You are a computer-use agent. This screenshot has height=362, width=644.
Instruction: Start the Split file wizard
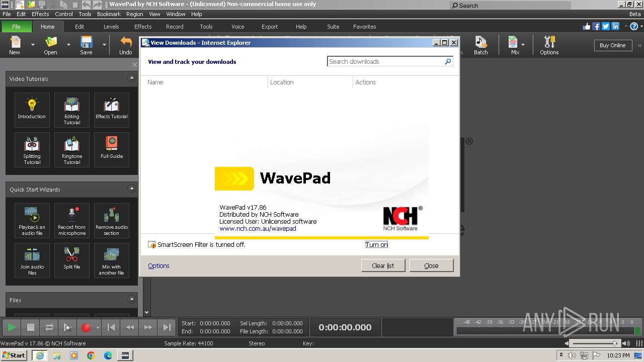pos(72,260)
